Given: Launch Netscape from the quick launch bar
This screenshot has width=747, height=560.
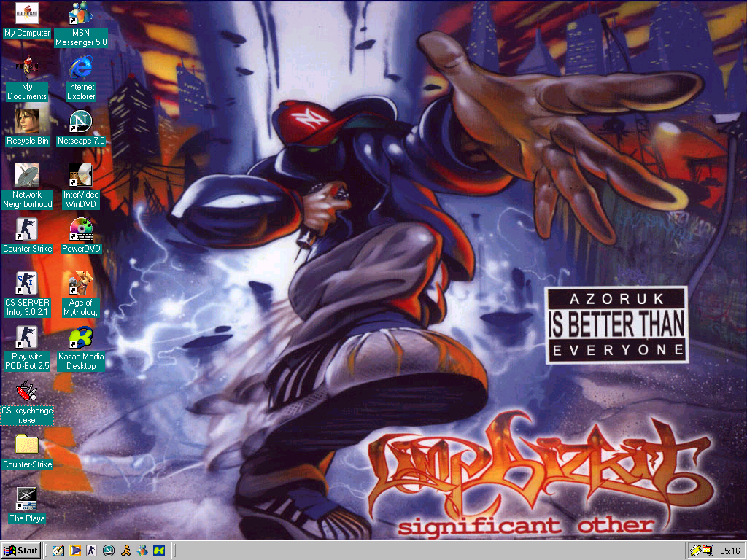Looking at the screenshot, I should click(109, 551).
